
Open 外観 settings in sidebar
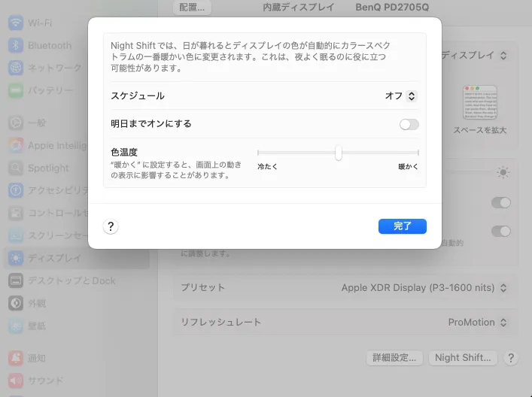coord(77,303)
